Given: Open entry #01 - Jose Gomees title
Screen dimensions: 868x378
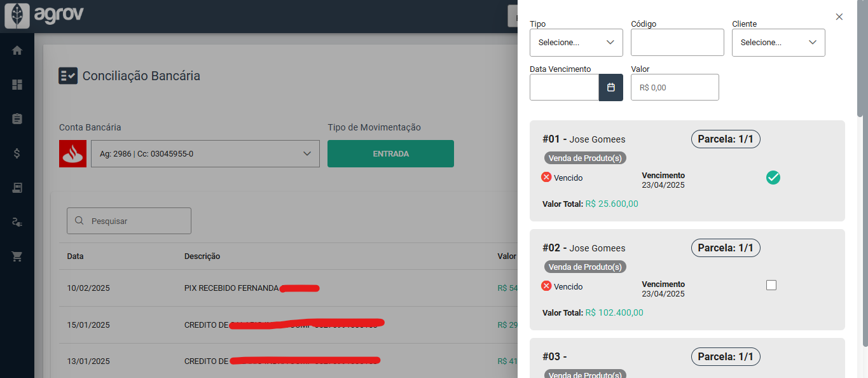Looking at the screenshot, I should [x=584, y=139].
